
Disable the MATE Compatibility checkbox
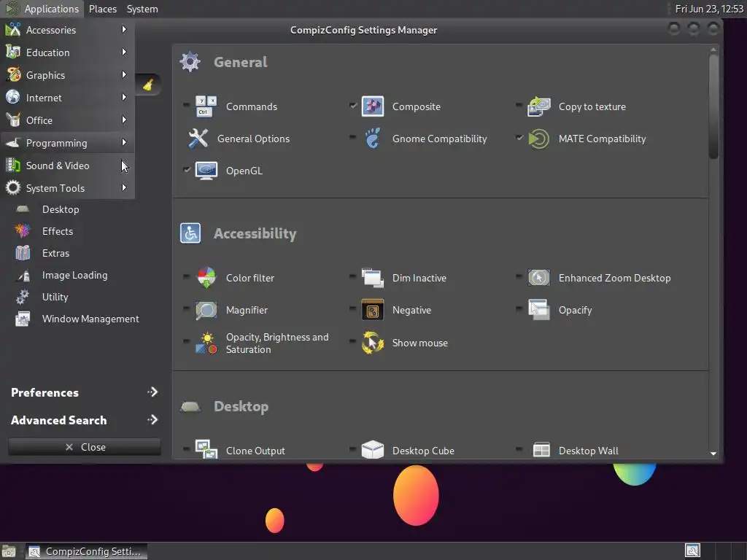(519, 138)
